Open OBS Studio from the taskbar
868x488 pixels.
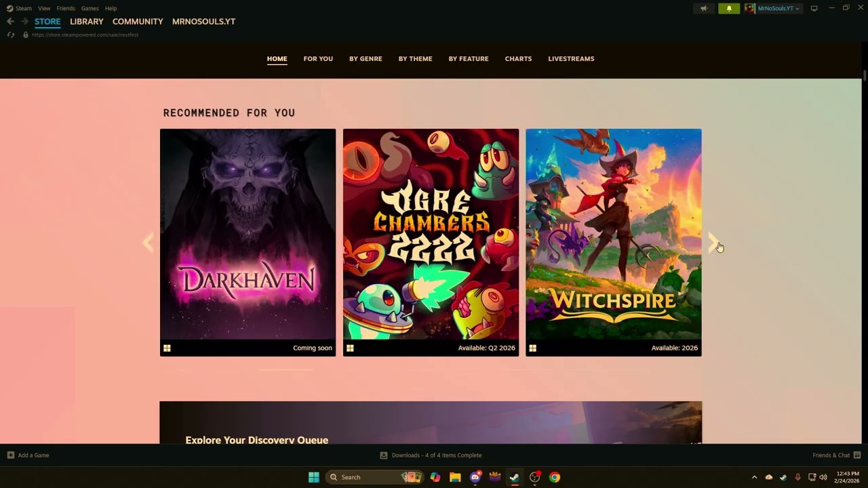pos(534,477)
